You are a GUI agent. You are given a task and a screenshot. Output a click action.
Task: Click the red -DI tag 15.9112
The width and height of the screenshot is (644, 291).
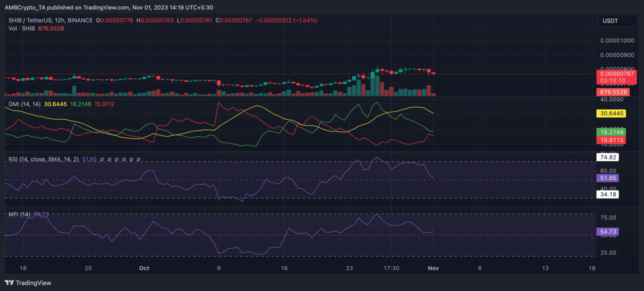(x=611, y=140)
